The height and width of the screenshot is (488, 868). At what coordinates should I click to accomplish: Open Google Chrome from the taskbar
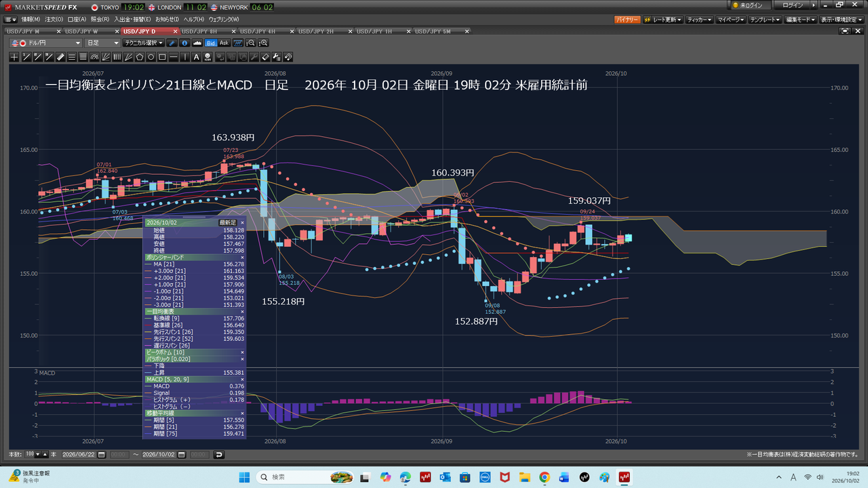pyautogui.click(x=544, y=477)
